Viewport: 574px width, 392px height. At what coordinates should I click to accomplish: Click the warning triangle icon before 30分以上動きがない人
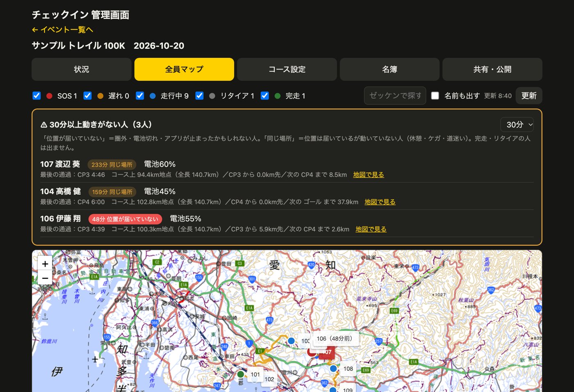click(44, 125)
